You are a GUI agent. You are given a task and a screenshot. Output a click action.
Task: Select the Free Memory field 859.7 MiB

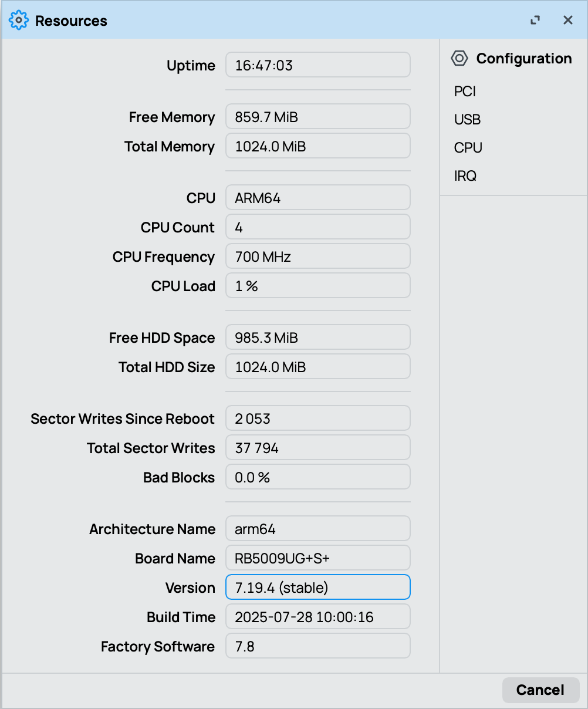point(318,116)
